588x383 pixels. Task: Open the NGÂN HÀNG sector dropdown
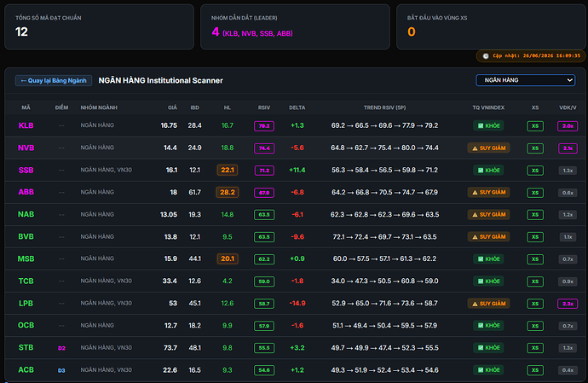(526, 80)
